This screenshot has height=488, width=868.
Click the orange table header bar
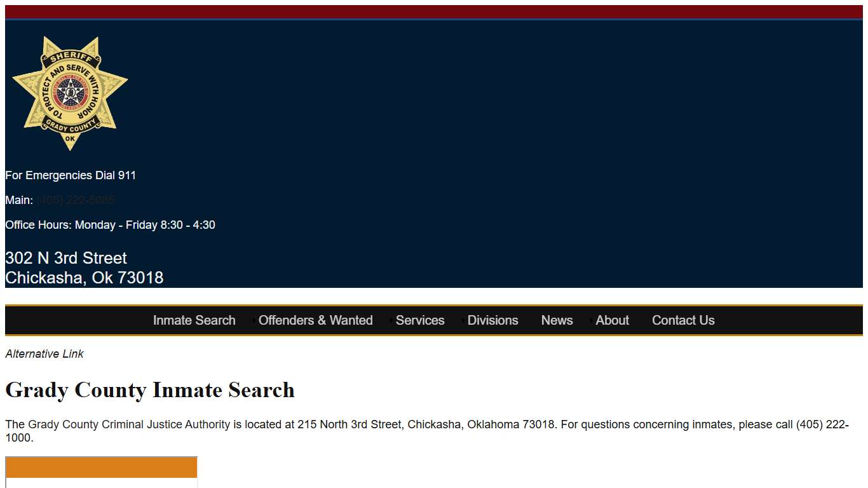101,467
